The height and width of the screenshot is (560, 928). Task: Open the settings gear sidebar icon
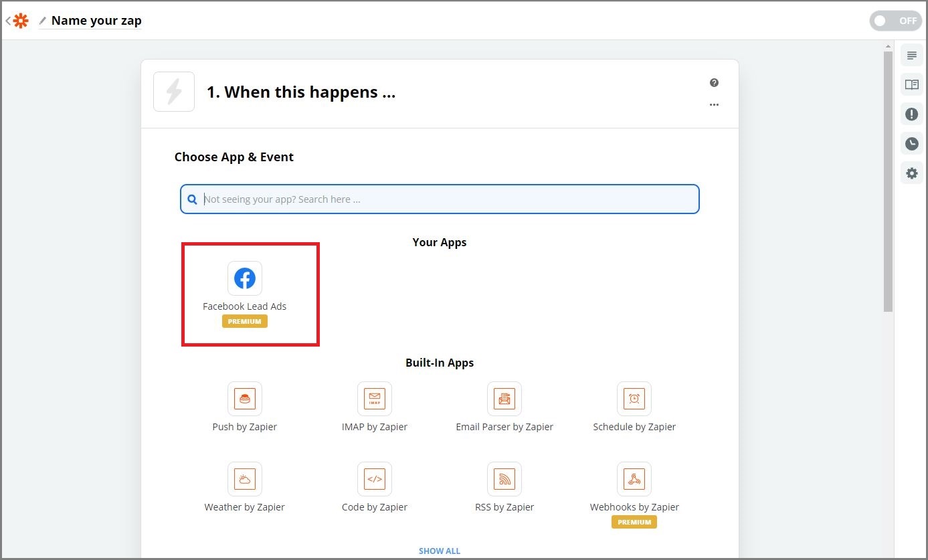pyautogui.click(x=911, y=173)
